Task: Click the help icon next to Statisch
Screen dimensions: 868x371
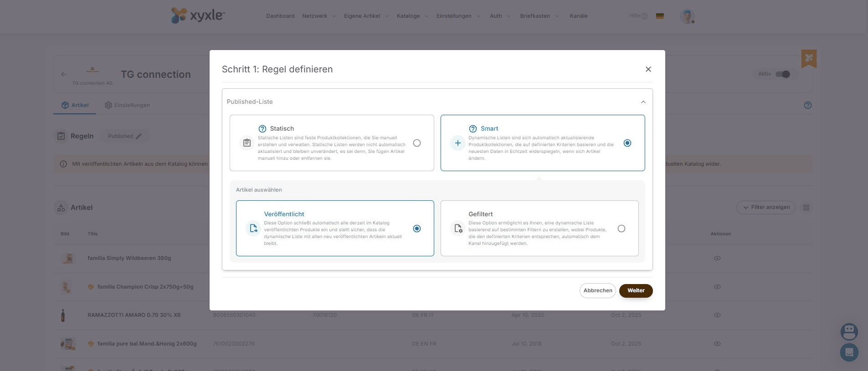Action: (x=262, y=129)
